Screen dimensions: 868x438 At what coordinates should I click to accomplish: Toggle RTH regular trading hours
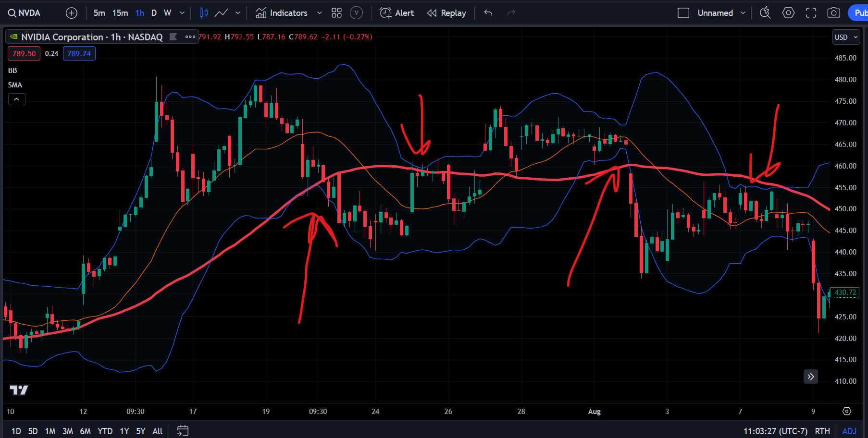pyautogui.click(x=822, y=431)
